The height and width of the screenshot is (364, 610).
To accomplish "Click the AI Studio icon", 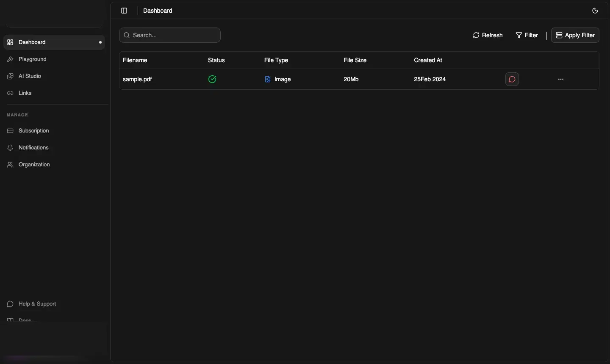I will pyautogui.click(x=10, y=76).
